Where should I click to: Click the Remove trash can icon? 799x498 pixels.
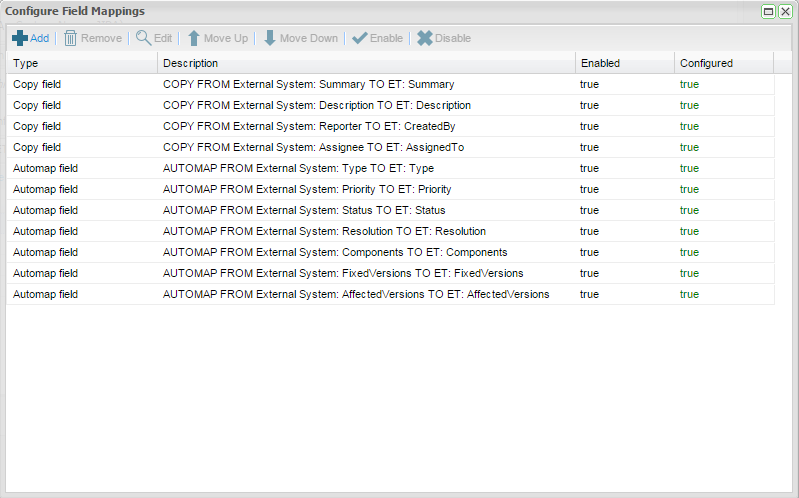(x=71, y=38)
